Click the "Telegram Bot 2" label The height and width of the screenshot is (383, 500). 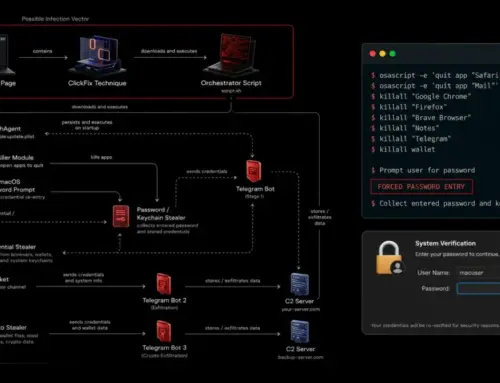coord(164,300)
